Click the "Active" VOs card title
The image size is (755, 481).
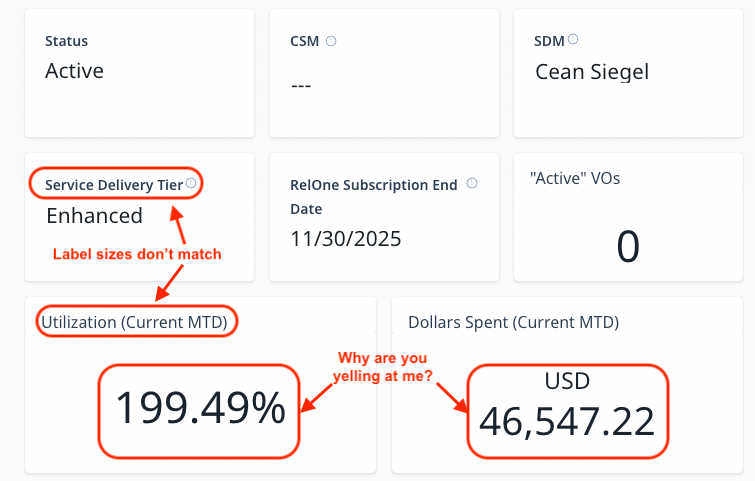[x=575, y=178]
